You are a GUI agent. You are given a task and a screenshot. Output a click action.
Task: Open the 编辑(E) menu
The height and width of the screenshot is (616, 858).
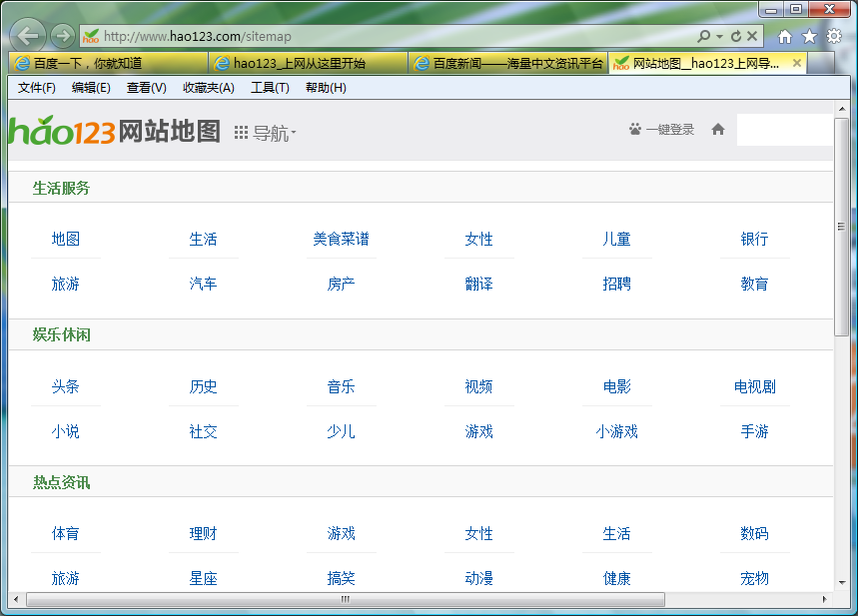pos(91,88)
